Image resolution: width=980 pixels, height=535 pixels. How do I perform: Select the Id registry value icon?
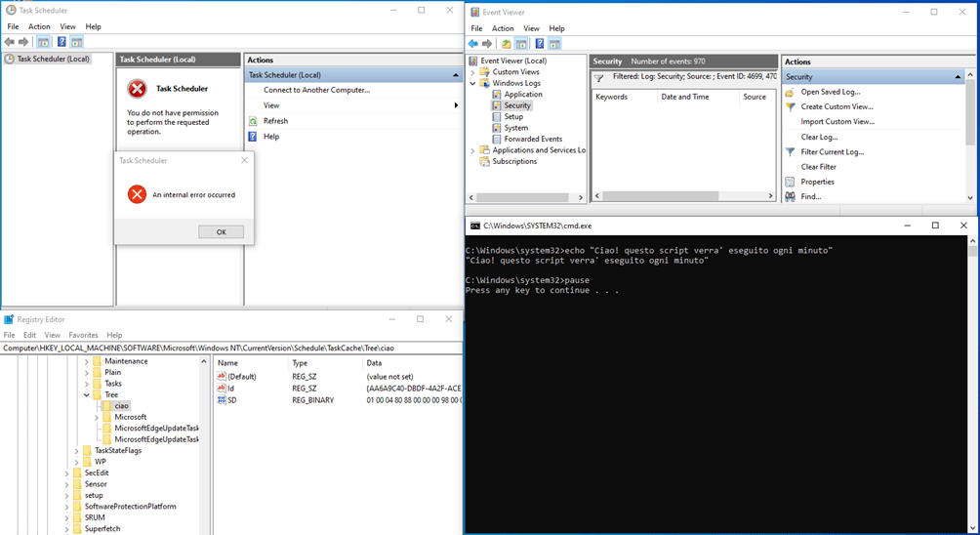[222, 388]
